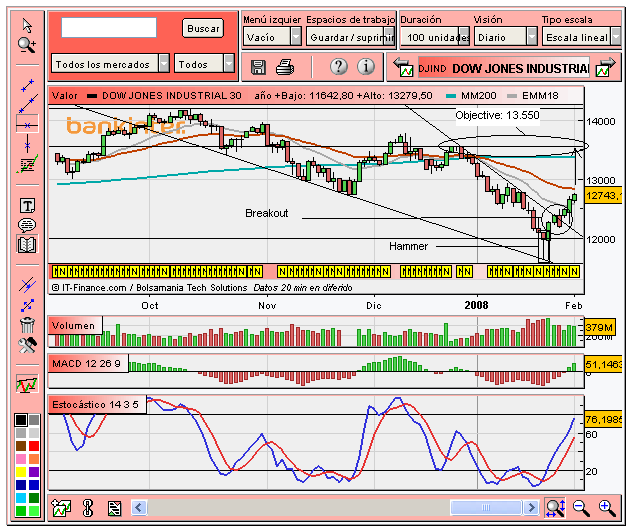The image size is (632, 530).
Task: Select the regression channel chart tool
Action: pos(27,164)
